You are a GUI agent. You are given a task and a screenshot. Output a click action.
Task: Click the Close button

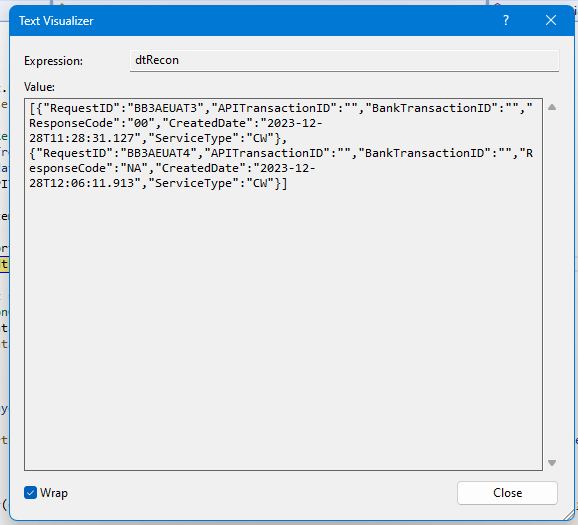507,493
